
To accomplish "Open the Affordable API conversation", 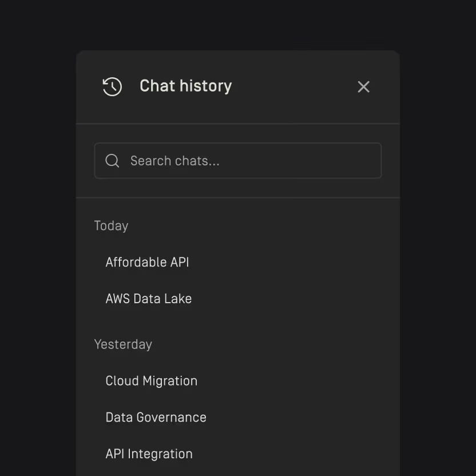I will (147, 262).
